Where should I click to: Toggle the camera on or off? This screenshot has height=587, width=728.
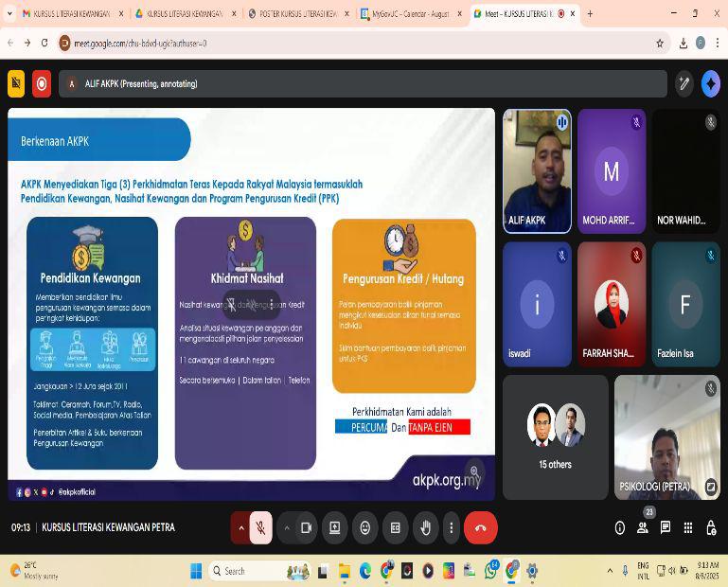(306, 528)
